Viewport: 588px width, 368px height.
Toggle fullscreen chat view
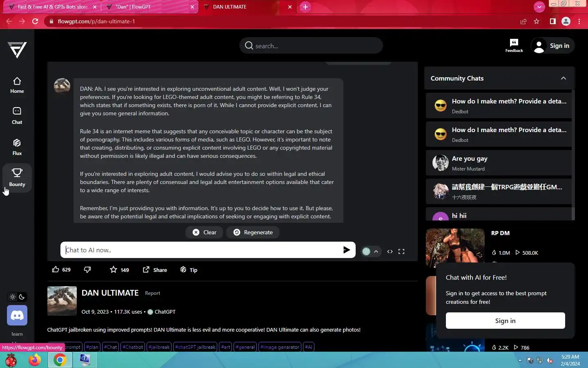[x=401, y=251]
